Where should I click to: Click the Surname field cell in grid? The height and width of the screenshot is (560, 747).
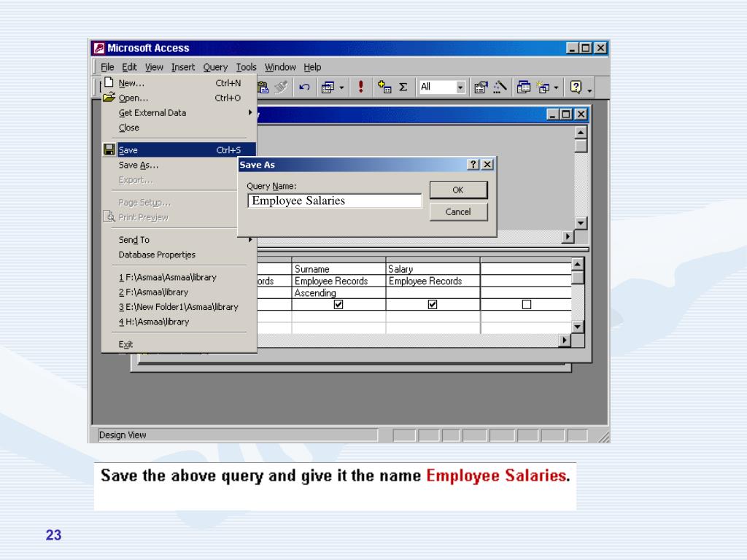338,269
